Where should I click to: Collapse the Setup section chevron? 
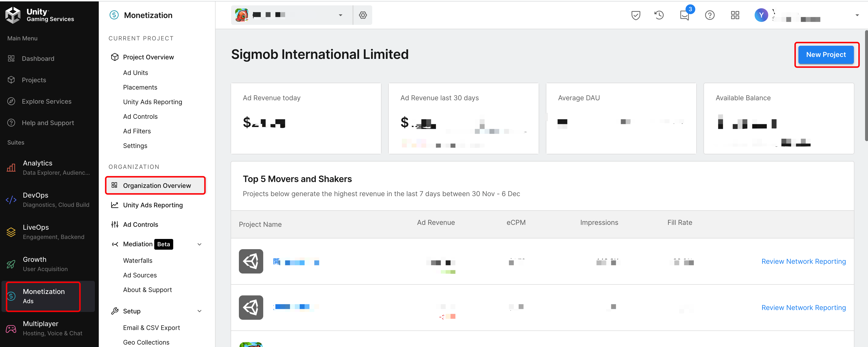tap(199, 311)
